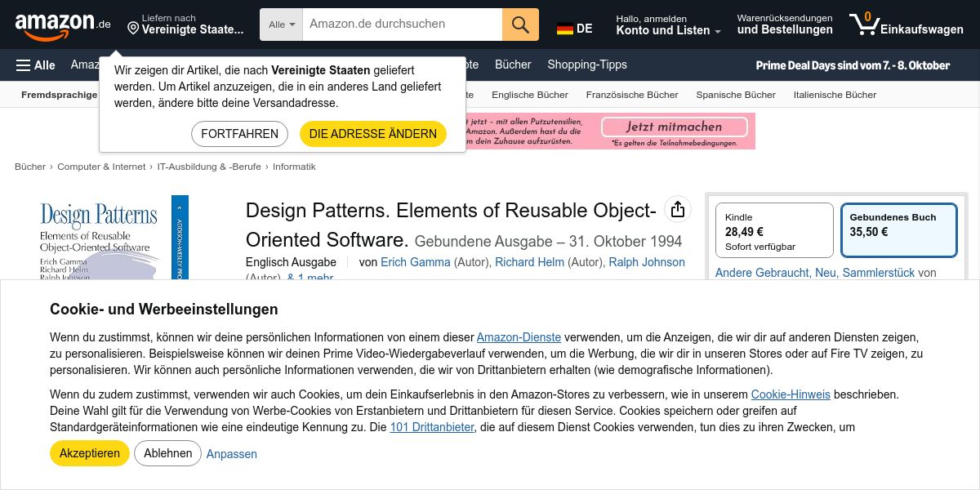The height and width of the screenshot is (490, 980).
Task: Open the Anpassen cookie settings link
Action: pyautogui.click(x=232, y=454)
